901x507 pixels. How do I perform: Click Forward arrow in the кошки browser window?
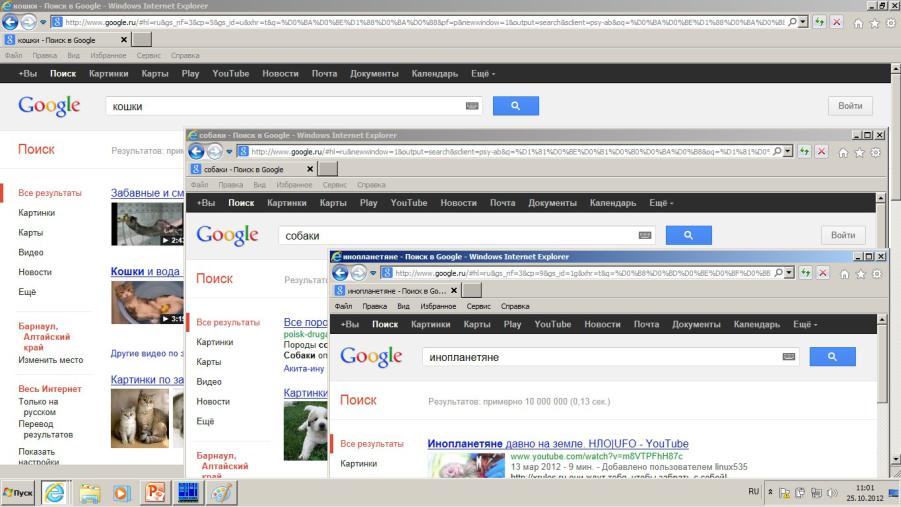click(28, 22)
